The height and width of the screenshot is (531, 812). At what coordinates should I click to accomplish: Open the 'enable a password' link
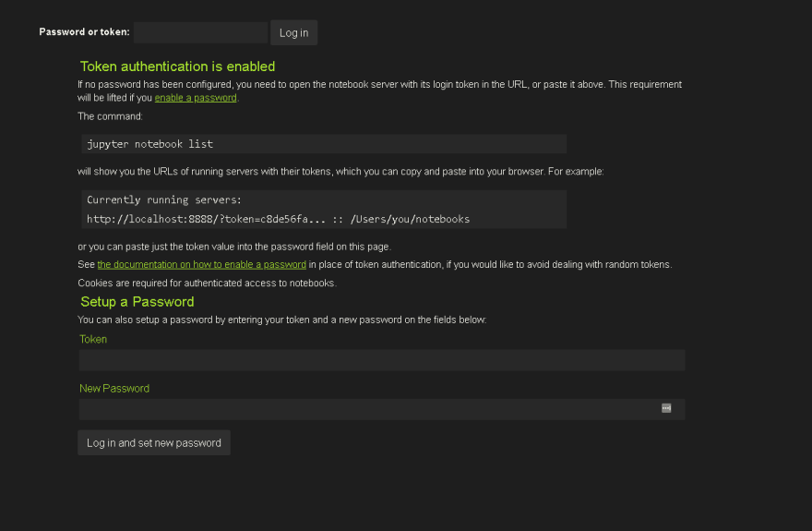coord(196,98)
